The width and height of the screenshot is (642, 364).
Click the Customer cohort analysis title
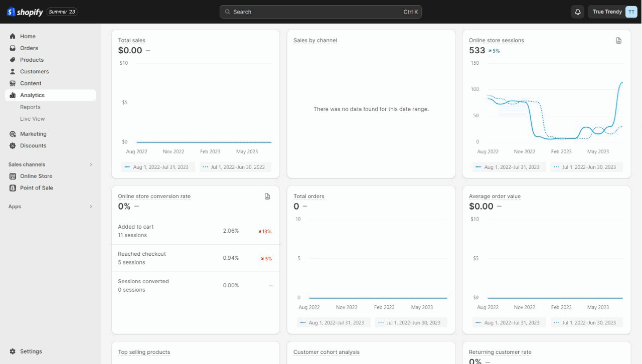pyautogui.click(x=326, y=352)
